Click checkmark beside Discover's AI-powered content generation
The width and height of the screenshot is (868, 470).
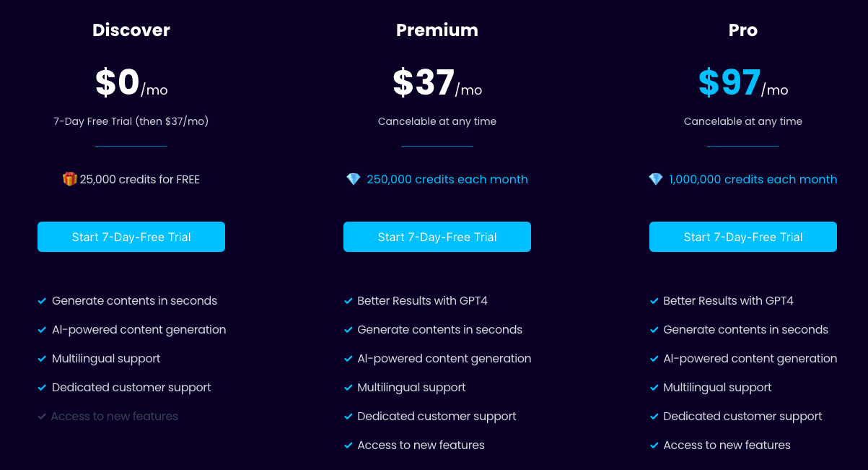click(42, 330)
